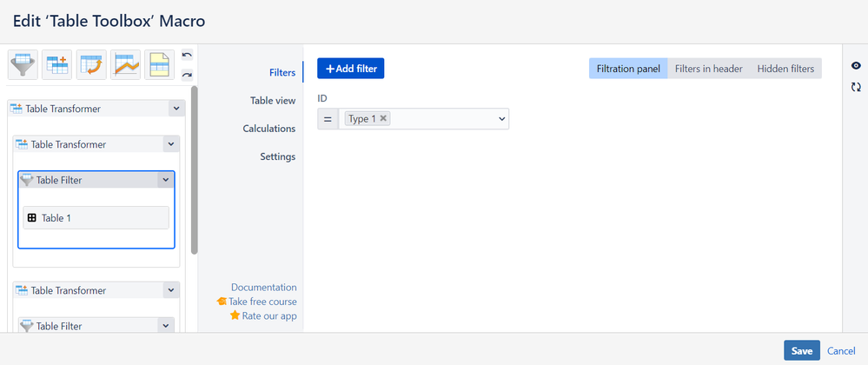Open the selected Table Filter dropdown
The width and height of the screenshot is (868, 365).
pyautogui.click(x=165, y=180)
